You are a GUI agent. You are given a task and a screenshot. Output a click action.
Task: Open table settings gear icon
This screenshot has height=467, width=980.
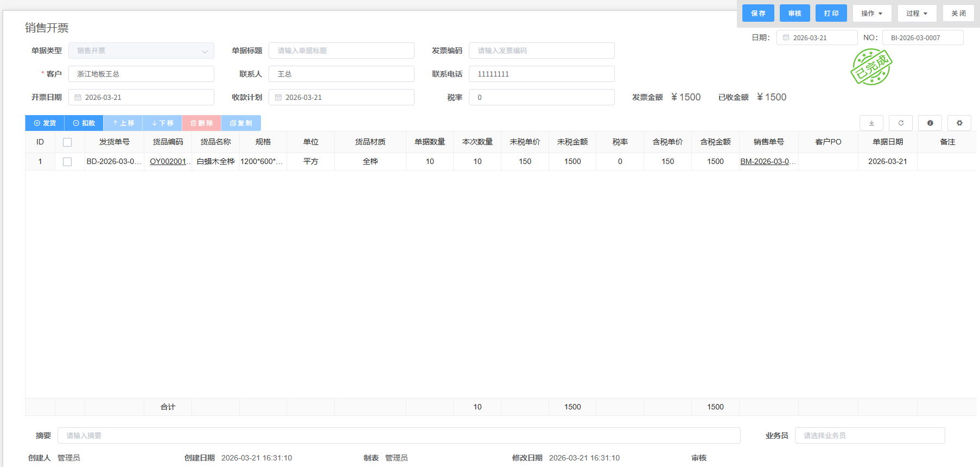[x=959, y=123]
